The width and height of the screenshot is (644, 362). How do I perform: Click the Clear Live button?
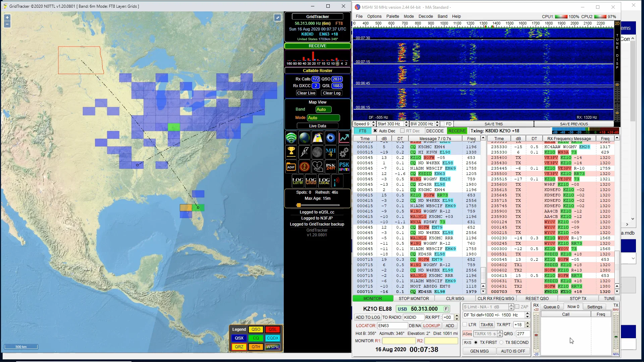click(306, 93)
